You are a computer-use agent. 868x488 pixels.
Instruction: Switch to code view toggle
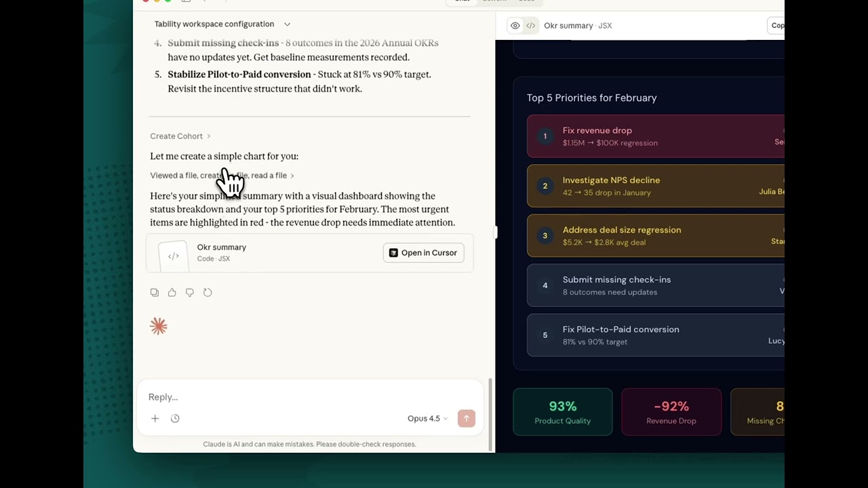point(531,26)
